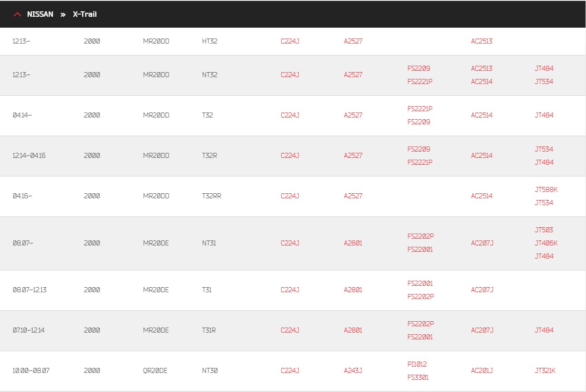Image resolution: width=586 pixels, height=392 pixels.
Task: Open the AC2513 link in HT32 row
Action: pyautogui.click(x=482, y=41)
